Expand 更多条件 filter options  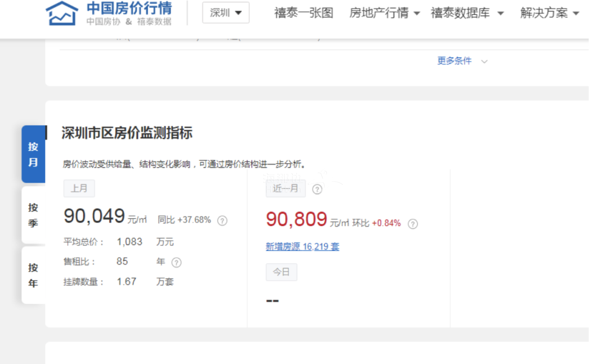click(462, 61)
